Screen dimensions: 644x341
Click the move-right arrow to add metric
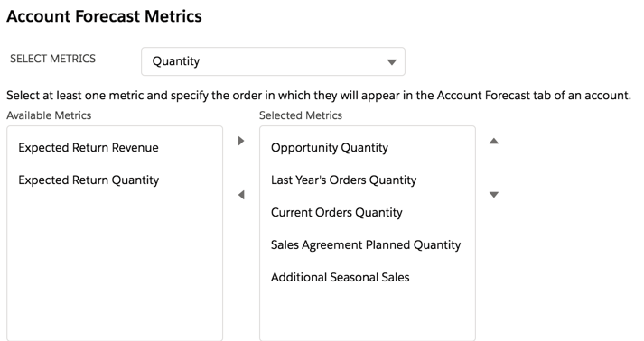241,141
